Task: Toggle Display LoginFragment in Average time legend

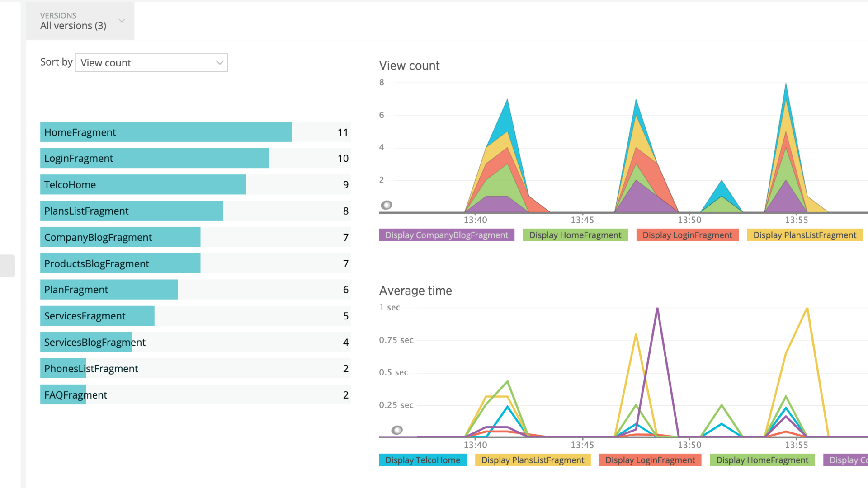Action: coord(650,460)
